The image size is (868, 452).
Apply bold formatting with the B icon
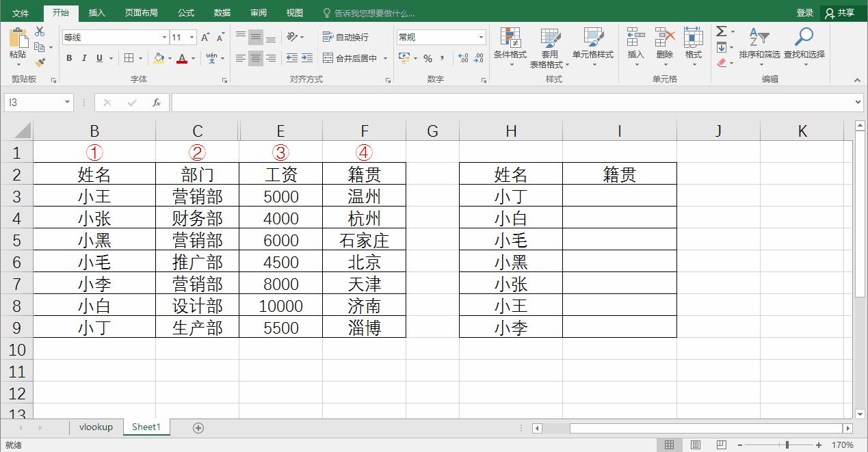[68, 58]
